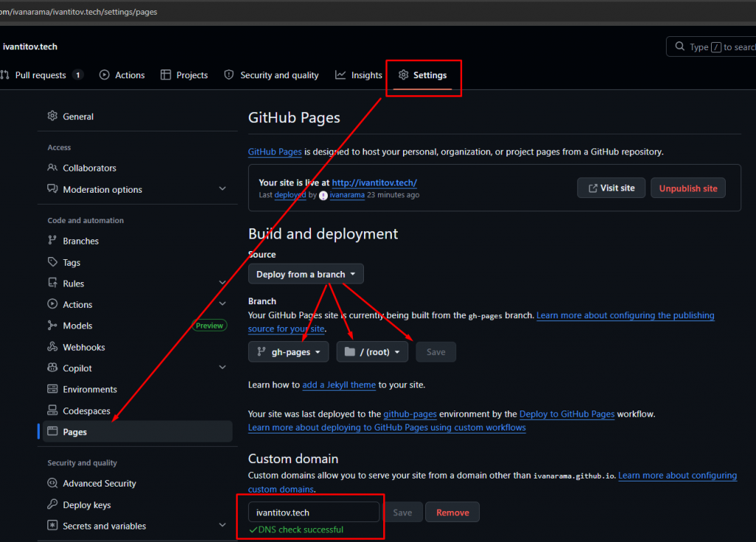Click the Rules icon in sidebar
This screenshot has width=756, height=542.
point(52,283)
